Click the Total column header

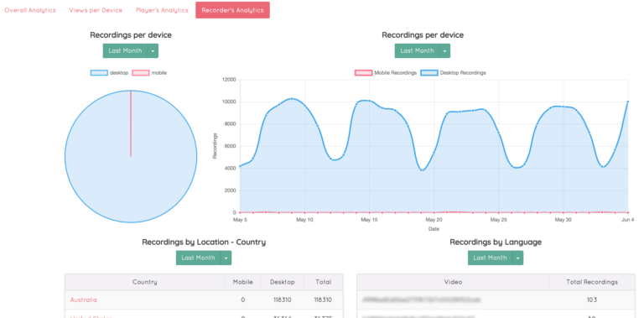tap(324, 282)
